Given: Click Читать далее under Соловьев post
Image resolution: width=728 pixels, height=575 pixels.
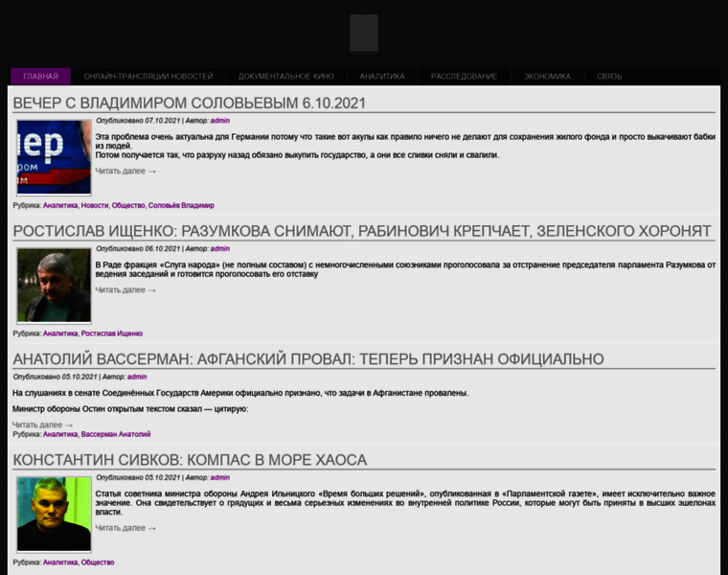Looking at the screenshot, I should (x=125, y=171).
